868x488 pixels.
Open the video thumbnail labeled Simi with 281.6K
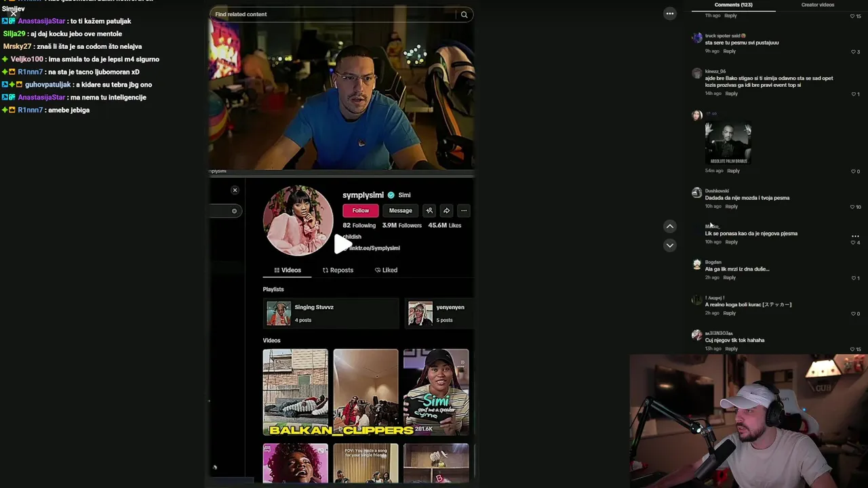tap(435, 392)
